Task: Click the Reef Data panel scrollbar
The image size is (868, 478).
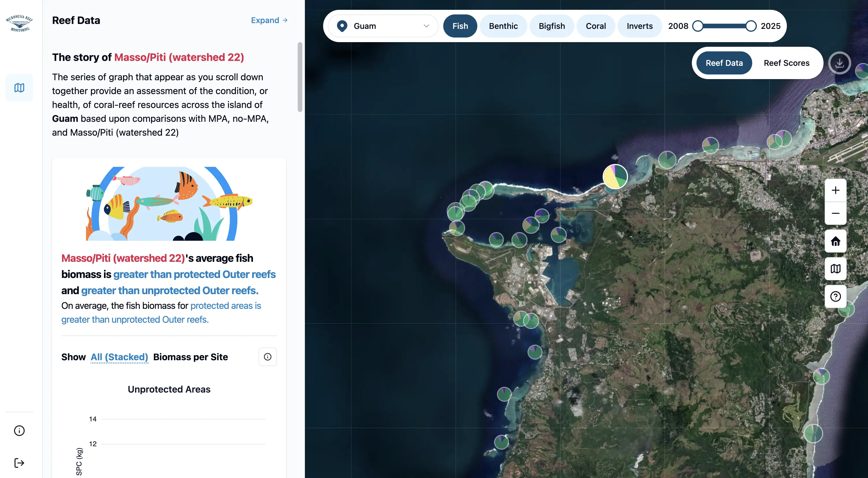Action: click(x=300, y=77)
